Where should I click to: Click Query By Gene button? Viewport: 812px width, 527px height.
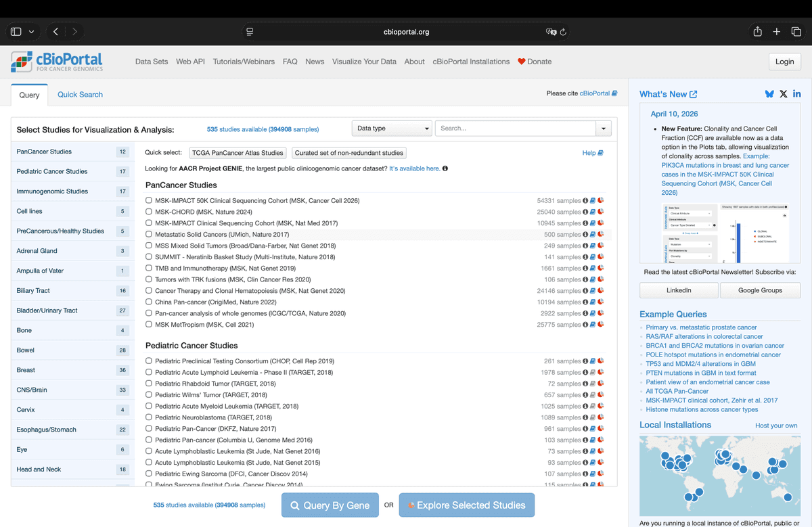(330, 505)
